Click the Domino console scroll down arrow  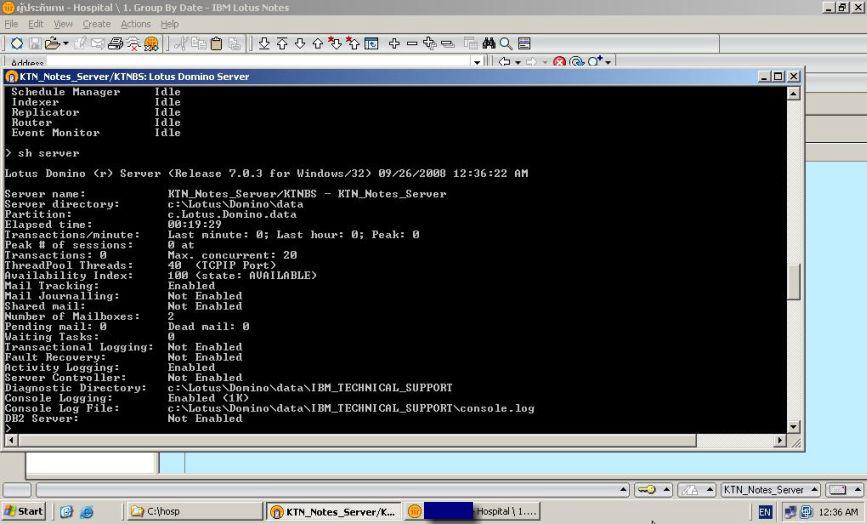[793, 427]
